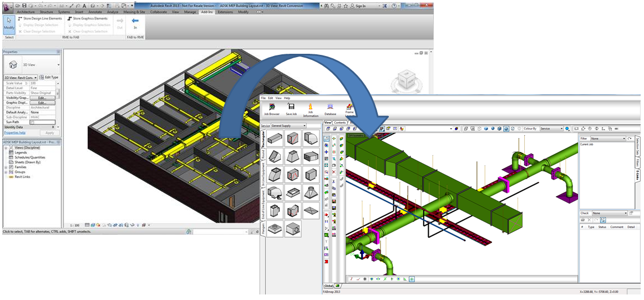Click the select arrow tool in FABmep vertical toolbar
Image resolution: width=644 pixels, height=300 pixels.
click(x=326, y=138)
